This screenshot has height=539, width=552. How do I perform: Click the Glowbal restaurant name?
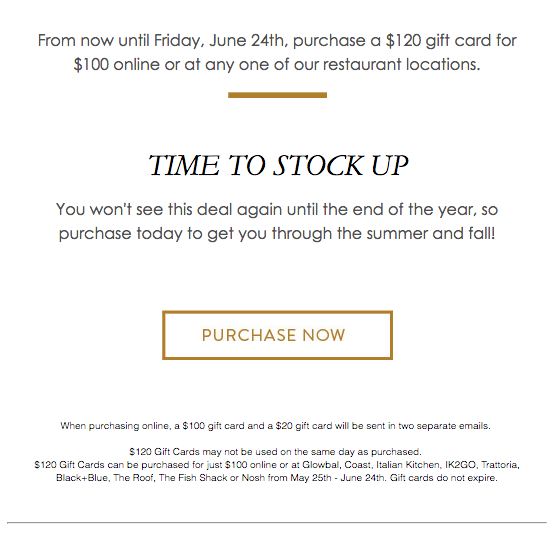pyautogui.click(x=321, y=465)
